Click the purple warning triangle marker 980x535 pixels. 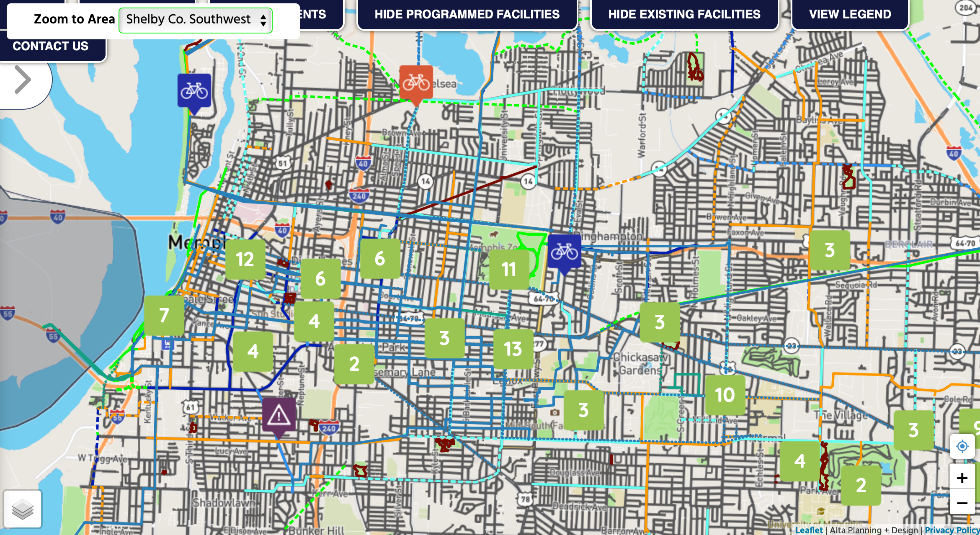tap(279, 415)
